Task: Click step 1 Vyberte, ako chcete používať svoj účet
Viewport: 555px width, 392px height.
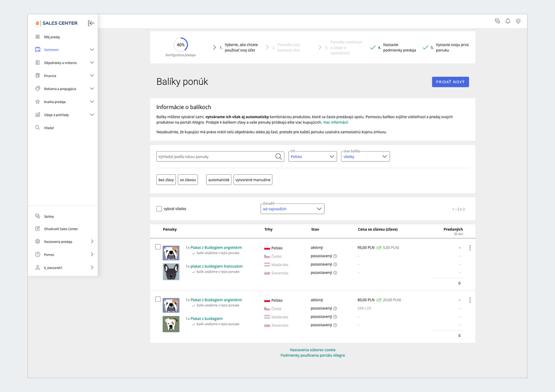Action: pos(241,47)
